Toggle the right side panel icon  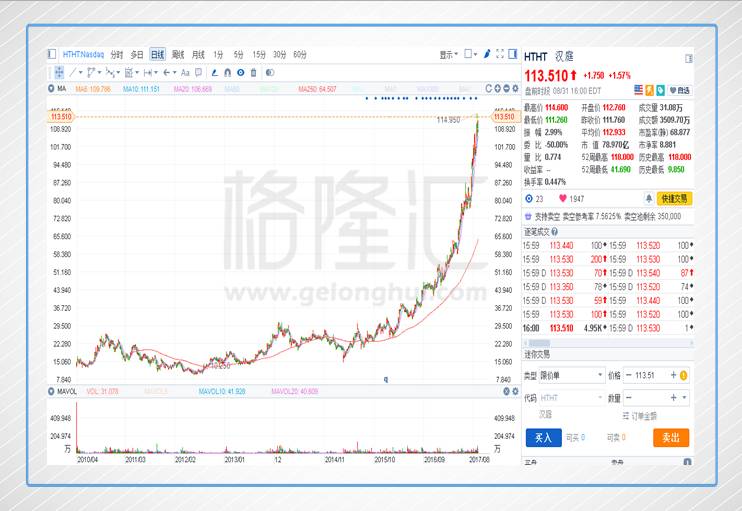(512, 54)
